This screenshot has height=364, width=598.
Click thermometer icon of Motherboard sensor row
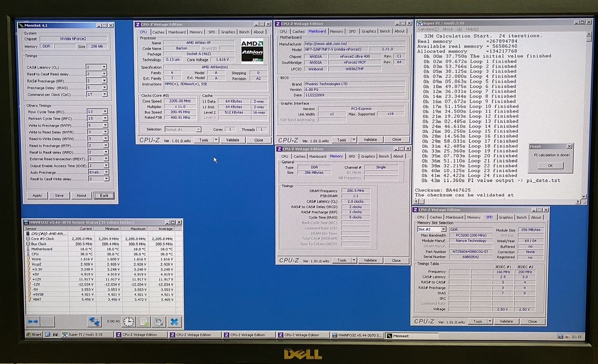[x=28, y=249]
